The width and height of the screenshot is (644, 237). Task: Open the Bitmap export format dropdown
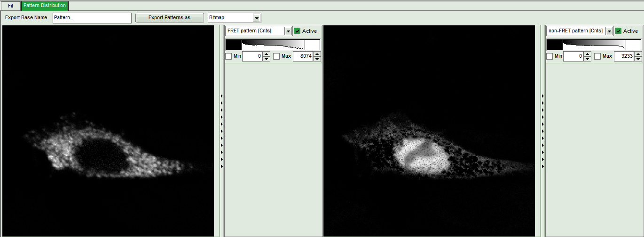(x=256, y=18)
